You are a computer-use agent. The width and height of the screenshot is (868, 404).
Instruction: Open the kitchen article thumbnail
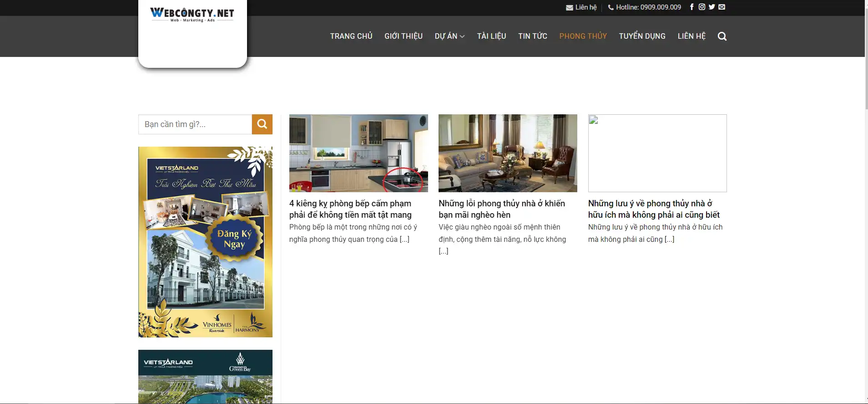pos(358,153)
